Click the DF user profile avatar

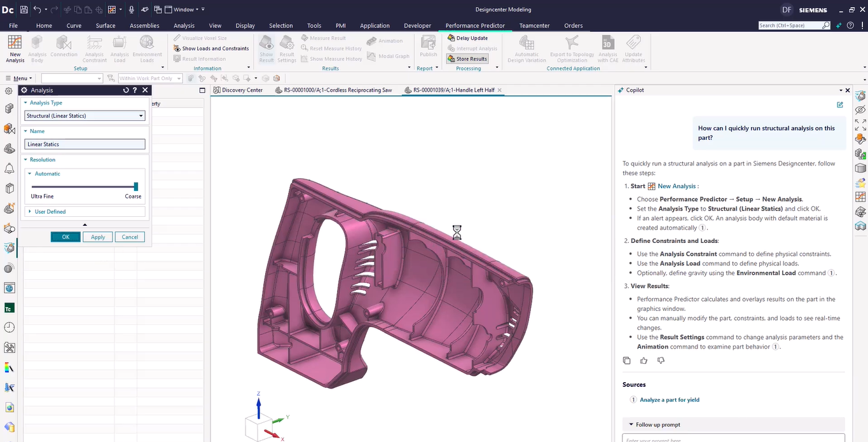click(x=787, y=10)
